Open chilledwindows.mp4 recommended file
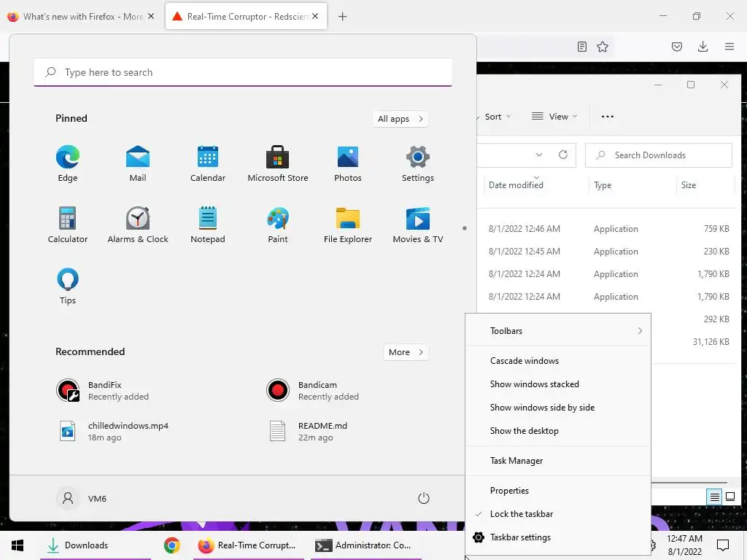747x560 pixels. click(112, 432)
